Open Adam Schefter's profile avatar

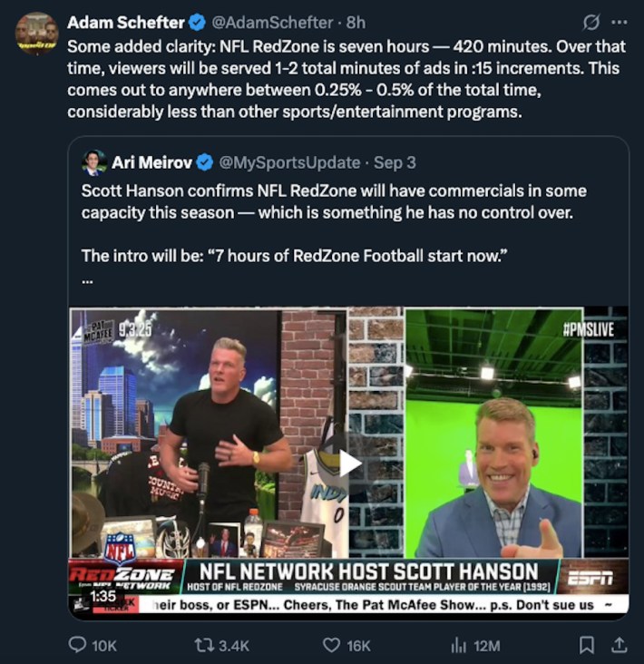pyautogui.click(x=37, y=34)
